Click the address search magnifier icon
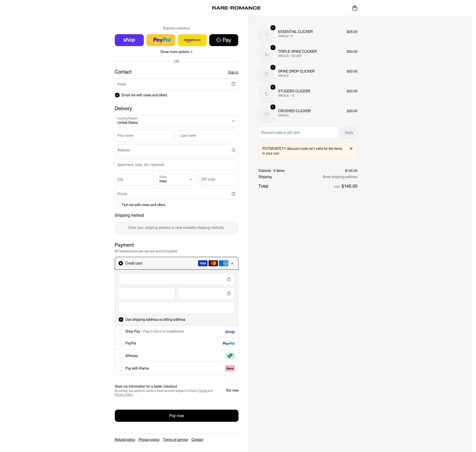This screenshot has height=452, width=476. (233, 150)
